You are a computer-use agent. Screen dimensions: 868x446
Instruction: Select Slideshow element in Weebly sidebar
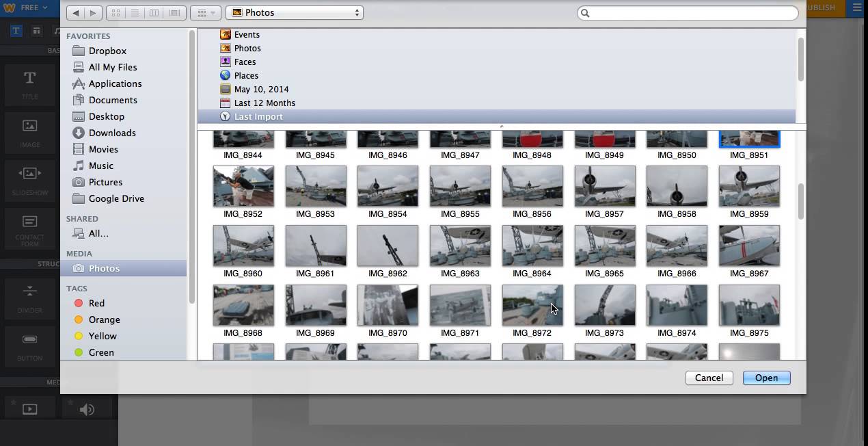(29, 180)
